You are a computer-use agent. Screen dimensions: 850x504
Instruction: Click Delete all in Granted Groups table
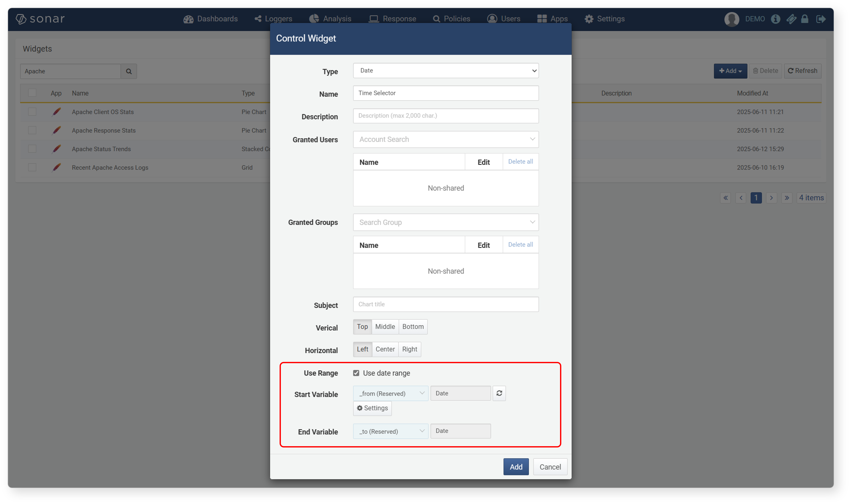(520, 245)
